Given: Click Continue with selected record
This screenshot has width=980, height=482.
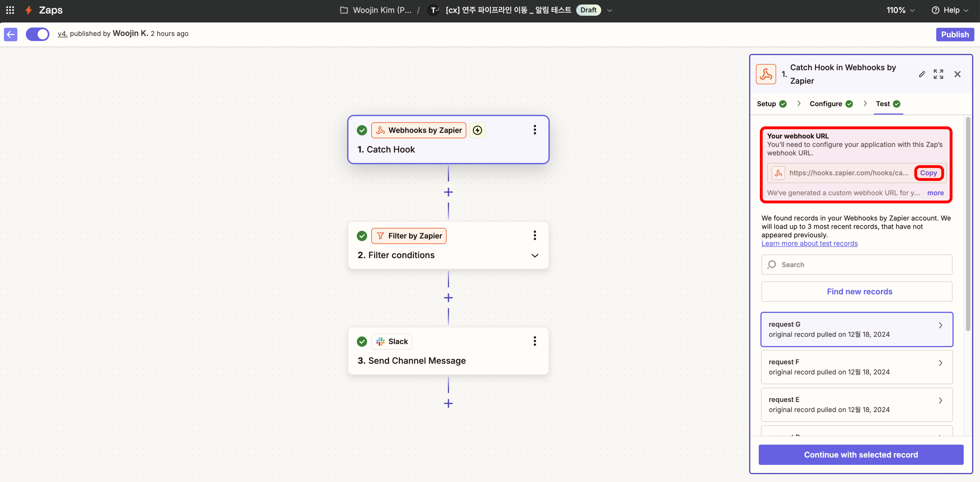Looking at the screenshot, I should coord(861,455).
